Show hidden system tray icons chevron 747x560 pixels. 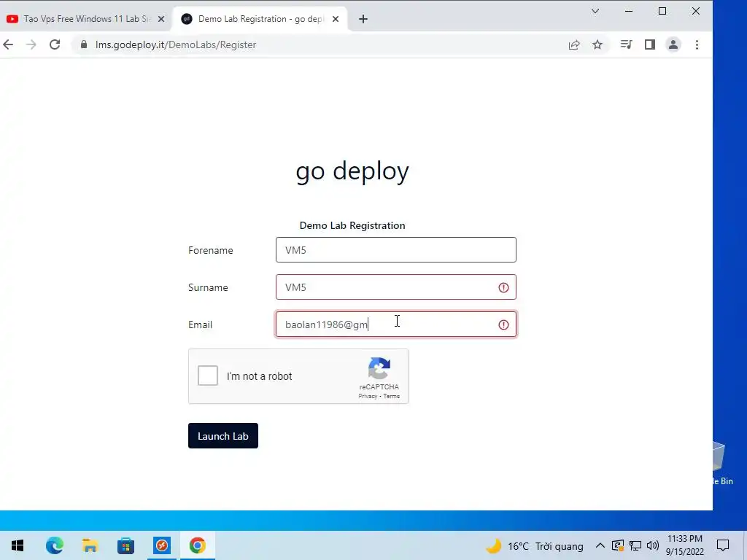click(600, 545)
